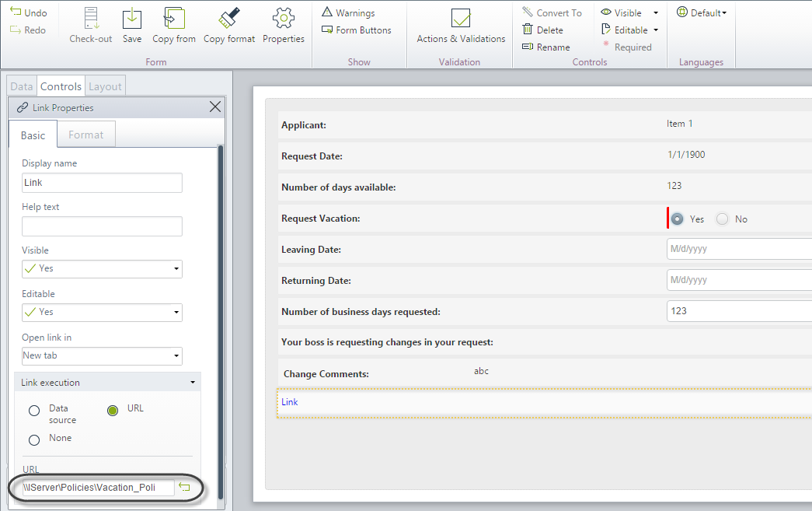The width and height of the screenshot is (812, 511).
Task: Click the blue Link in the form
Action: tap(290, 401)
